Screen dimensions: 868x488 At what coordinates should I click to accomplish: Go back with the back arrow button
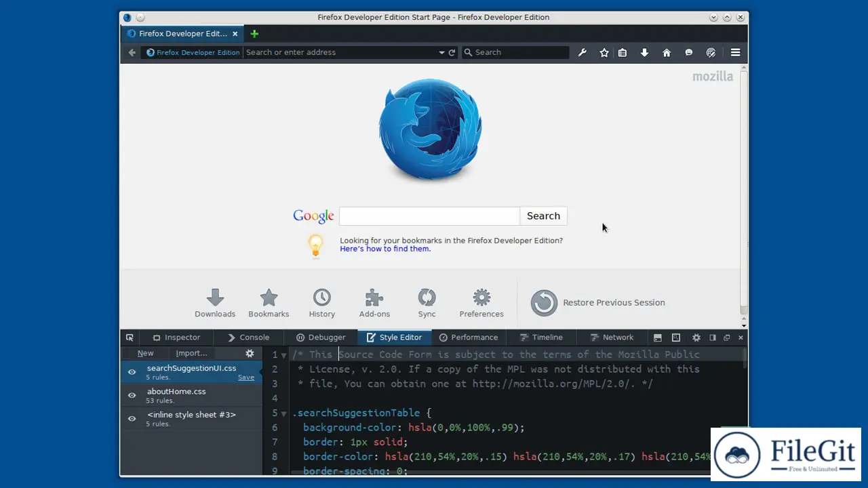click(x=132, y=52)
